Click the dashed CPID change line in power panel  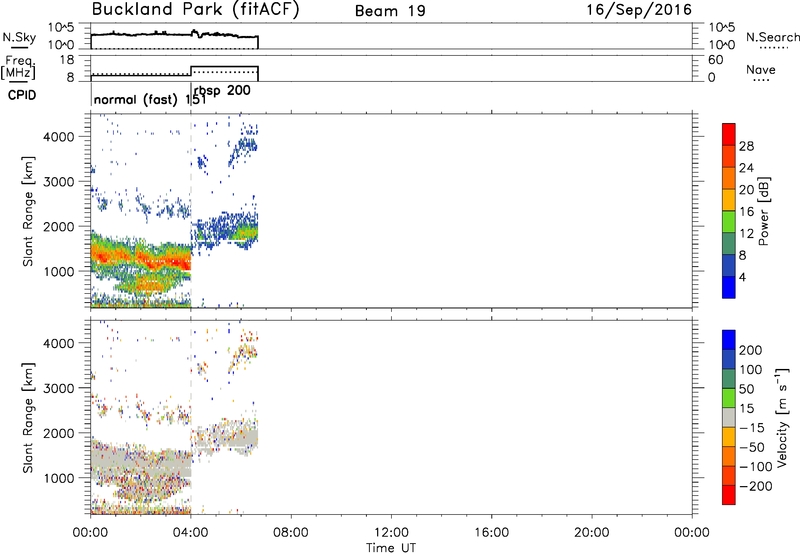[191, 211]
